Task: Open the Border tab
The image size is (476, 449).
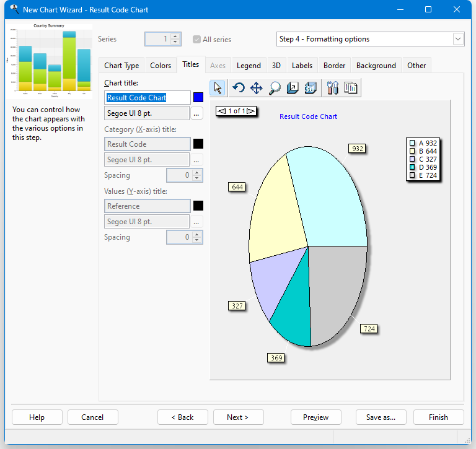Action: [x=334, y=66]
